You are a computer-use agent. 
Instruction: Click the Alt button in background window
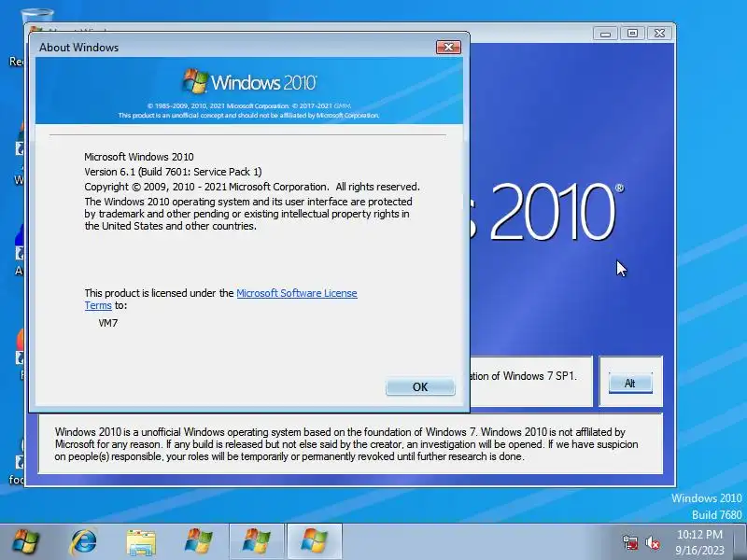pyautogui.click(x=630, y=384)
